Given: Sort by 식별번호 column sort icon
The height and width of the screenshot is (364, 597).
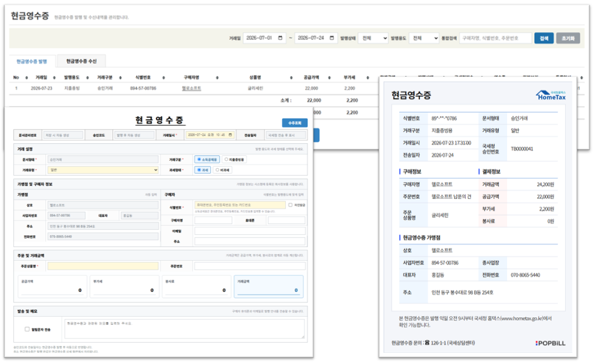Looking at the screenshot, I should [164, 78].
